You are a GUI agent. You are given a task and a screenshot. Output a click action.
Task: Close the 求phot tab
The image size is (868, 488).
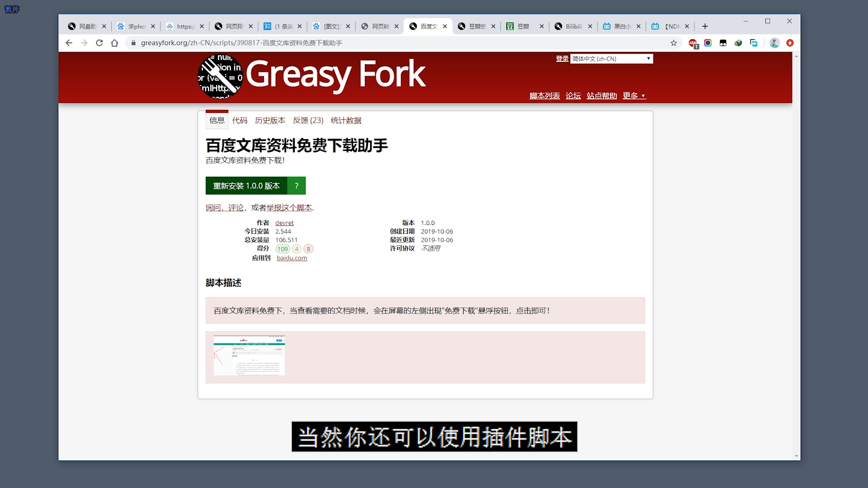pos(153,26)
